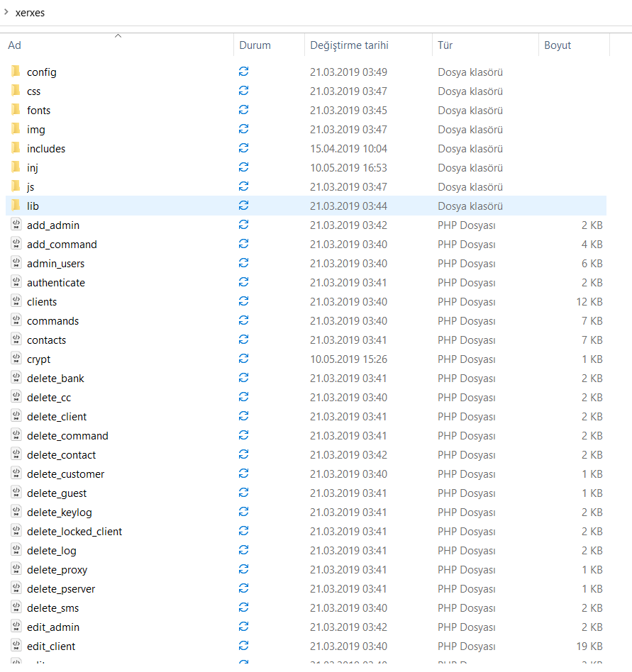Click the sync status icon for crypt
632x672 pixels.
(x=243, y=359)
